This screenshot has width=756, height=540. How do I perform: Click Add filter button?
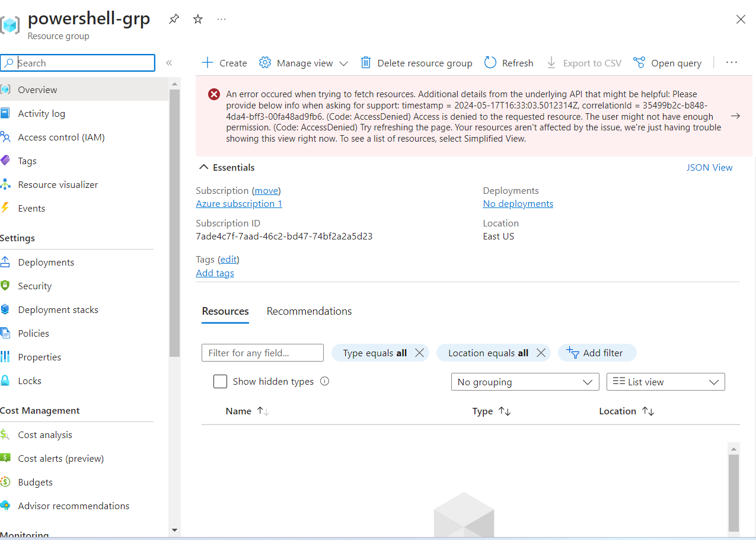598,353
